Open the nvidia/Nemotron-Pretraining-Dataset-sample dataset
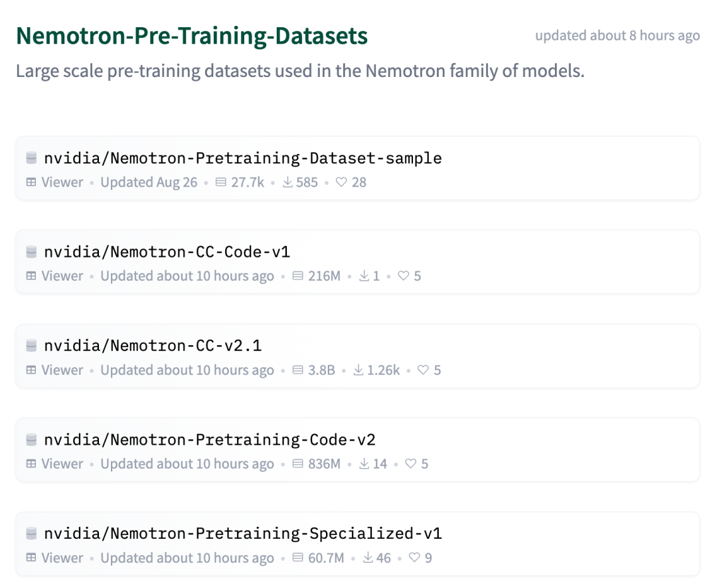The image size is (717, 588). [243, 158]
